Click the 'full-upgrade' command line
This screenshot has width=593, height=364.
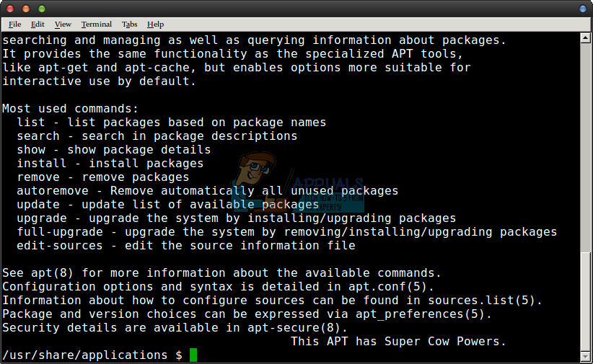click(x=286, y=231)
